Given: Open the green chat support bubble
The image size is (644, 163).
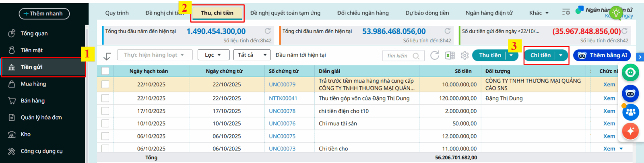Looking at the screenshot, I should pyautogui.click(x=630, y=73).
